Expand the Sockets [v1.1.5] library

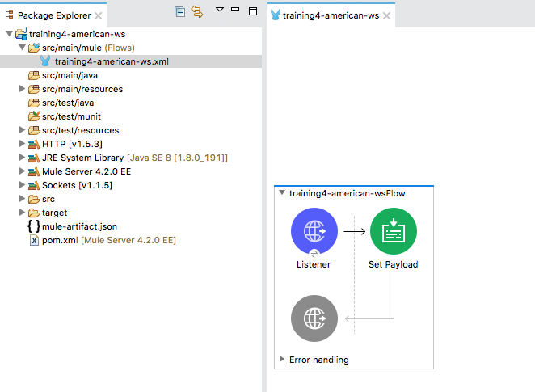(x=22, y=185)
